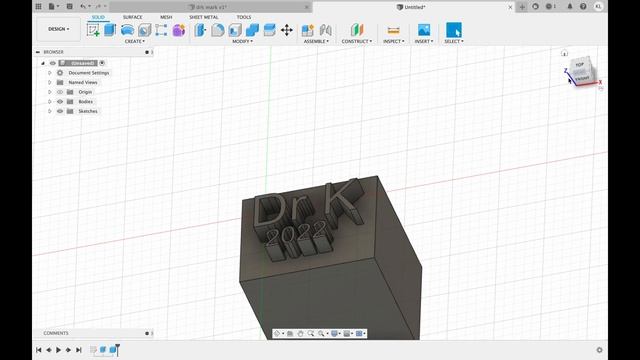The image size is (640, 360).
Task: Click the Pan hand tool in navigation bar
Action: [300, 333]
